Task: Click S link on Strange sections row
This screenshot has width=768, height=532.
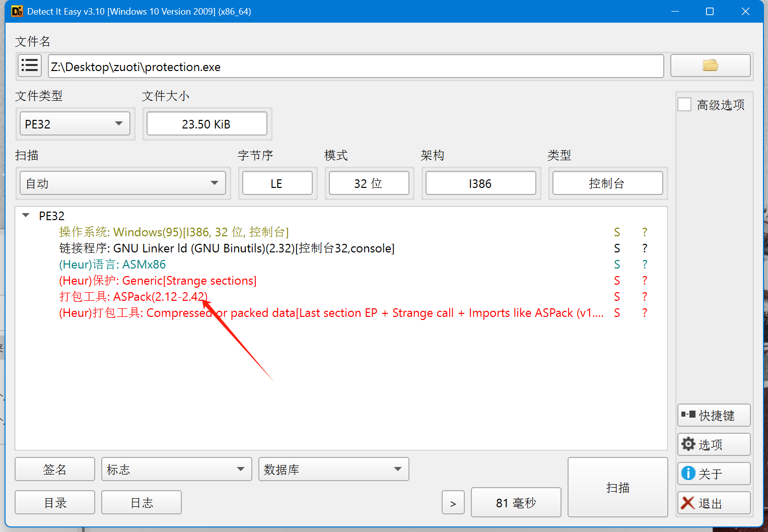Action: tap(617, 280)
